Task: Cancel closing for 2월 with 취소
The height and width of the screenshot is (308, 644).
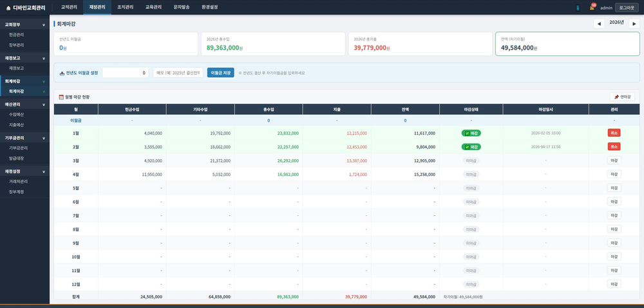Action: click(614, 147)
